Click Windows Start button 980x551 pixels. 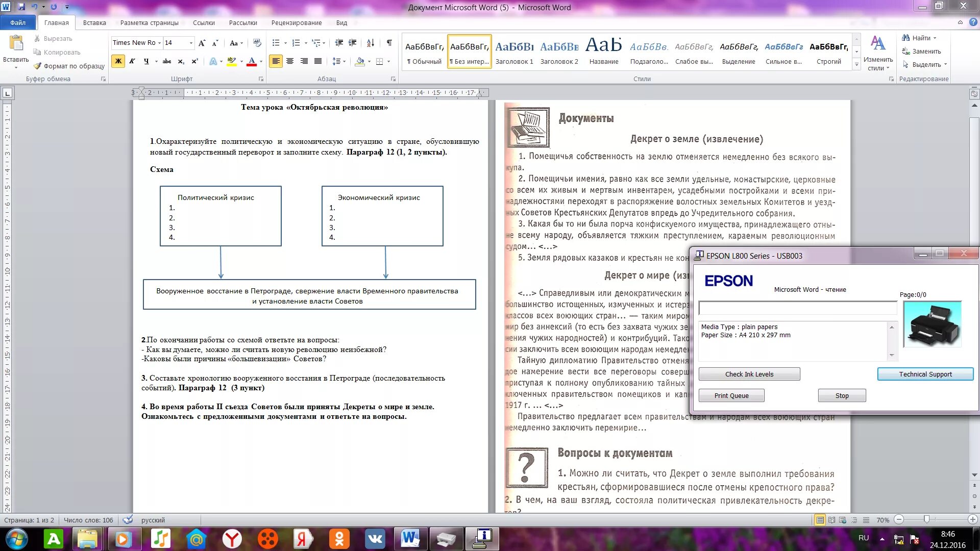pyautogui.click(x=16, y=539)
